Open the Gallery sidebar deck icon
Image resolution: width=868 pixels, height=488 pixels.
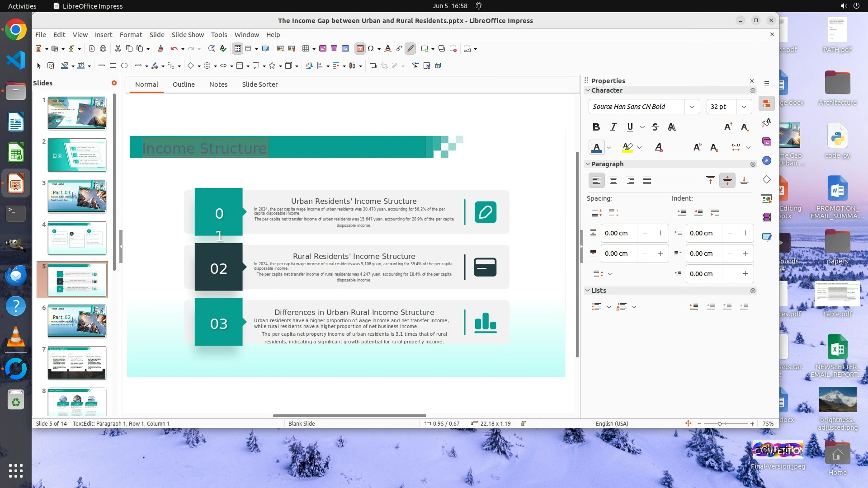767,142
